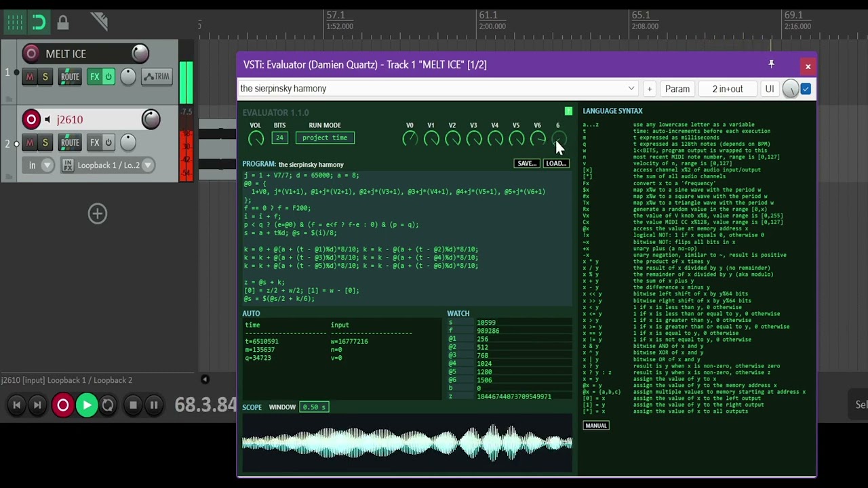Click the V3 knob in Evaluator
The image size is (868, 488).
[x=473, y=139]
